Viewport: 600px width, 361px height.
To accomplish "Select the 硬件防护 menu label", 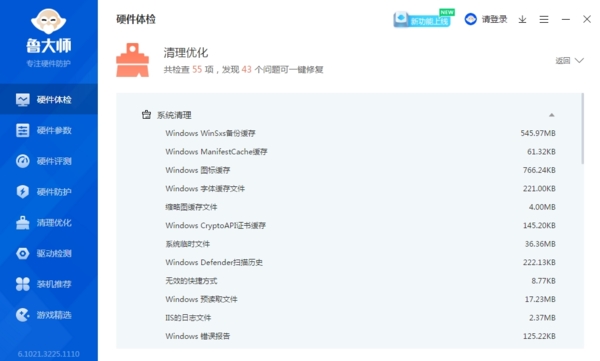I will point(54,192).
